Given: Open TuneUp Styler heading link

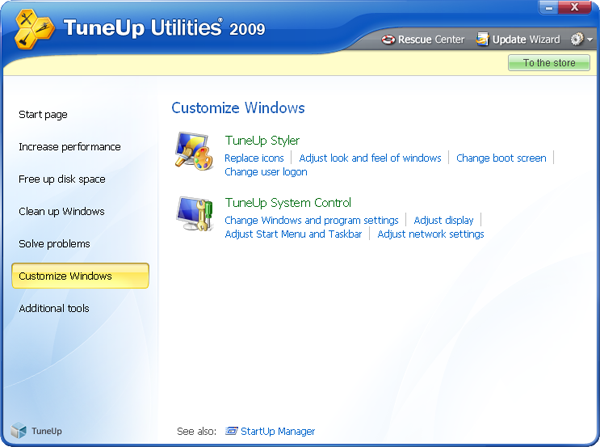Looking at the screenshot, I should pyautogui.click(x=262, y=140).
